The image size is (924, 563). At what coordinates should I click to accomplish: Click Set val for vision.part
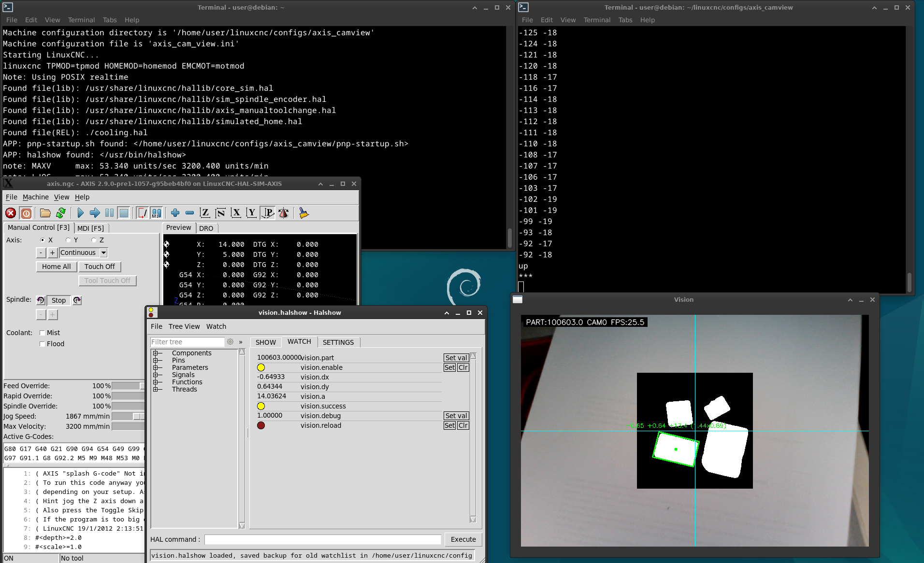(x=456, y=358)
